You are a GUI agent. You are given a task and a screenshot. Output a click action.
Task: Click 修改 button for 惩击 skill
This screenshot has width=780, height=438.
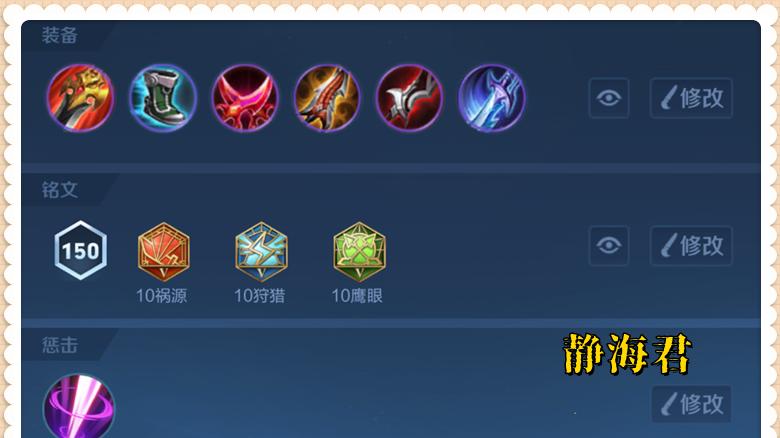(691, 404)
